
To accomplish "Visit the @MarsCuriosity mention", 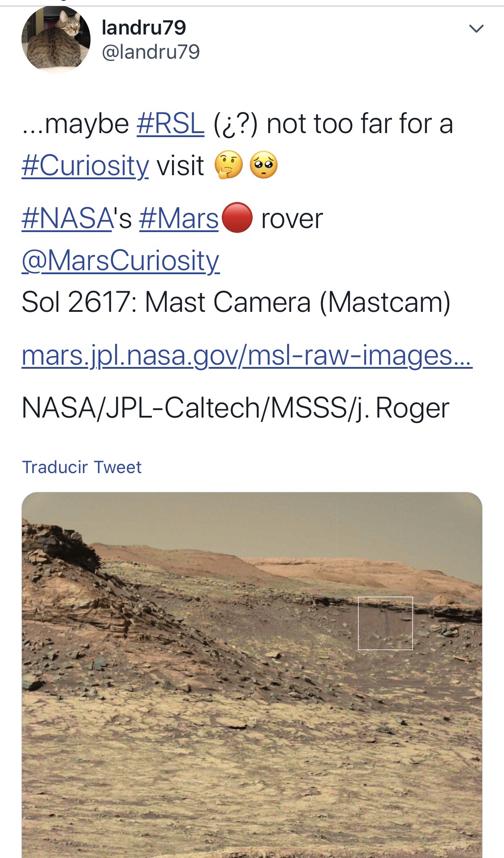I will pos(121,260).
